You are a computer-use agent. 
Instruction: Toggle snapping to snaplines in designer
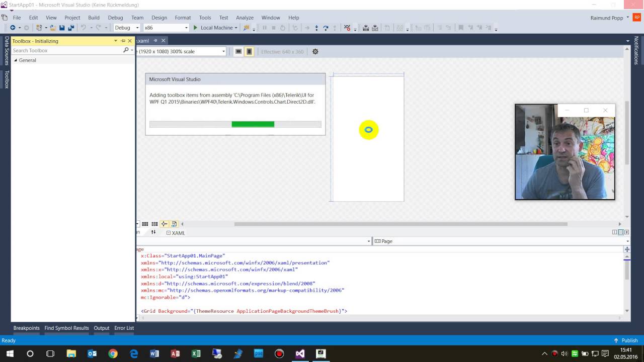[x=164, y=224]
